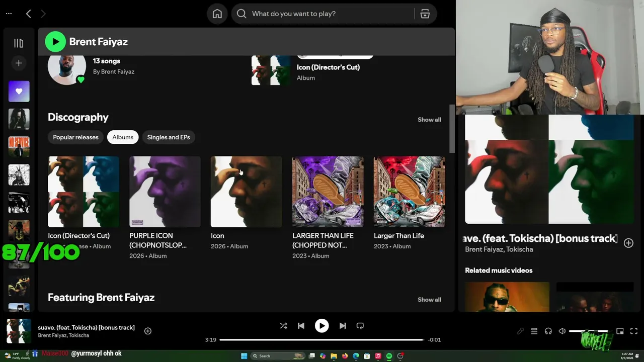Open File Explorer from the taskbar
Viewport: 644px width, 362px height.
coord(334,356)
